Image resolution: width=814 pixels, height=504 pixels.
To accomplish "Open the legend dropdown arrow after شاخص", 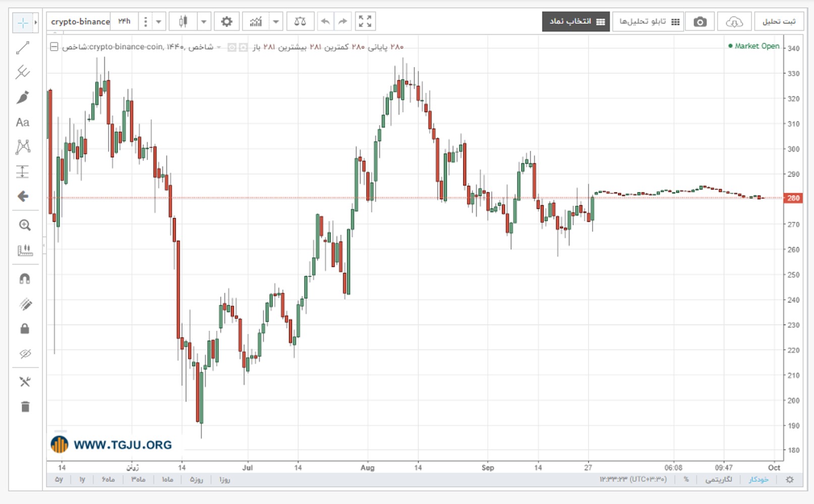I will tap(219, 47).
